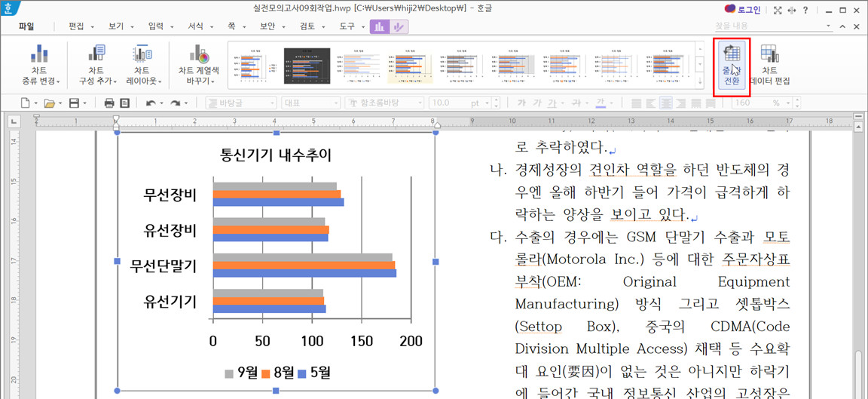Click the New document icon

26,103
